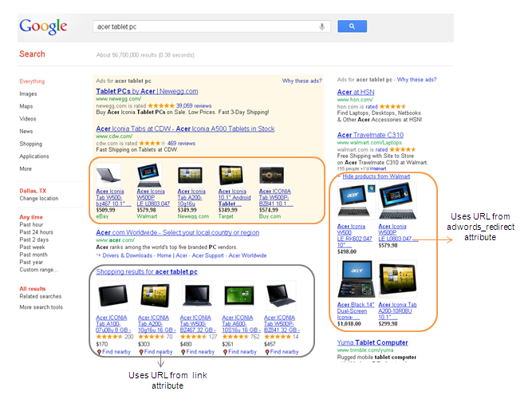
Task: Select Videos in the left sidebar
Action: point(27,119)
